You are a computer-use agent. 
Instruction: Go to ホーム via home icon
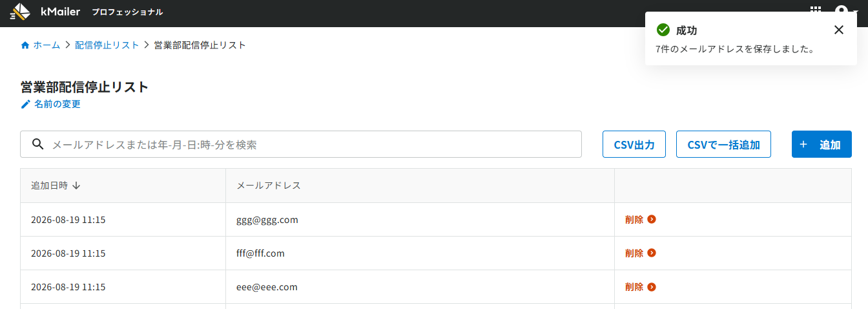coord(25,45)
